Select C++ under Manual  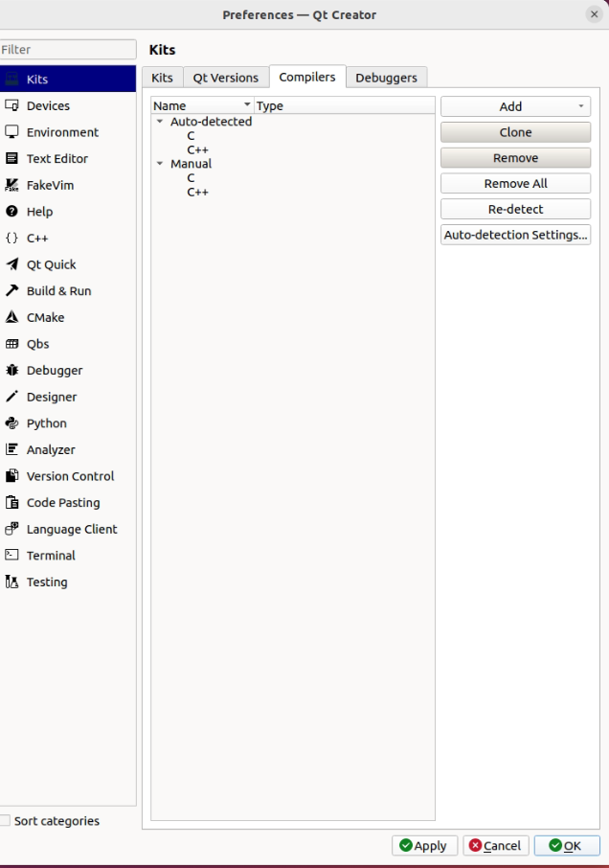pos(197,192)
